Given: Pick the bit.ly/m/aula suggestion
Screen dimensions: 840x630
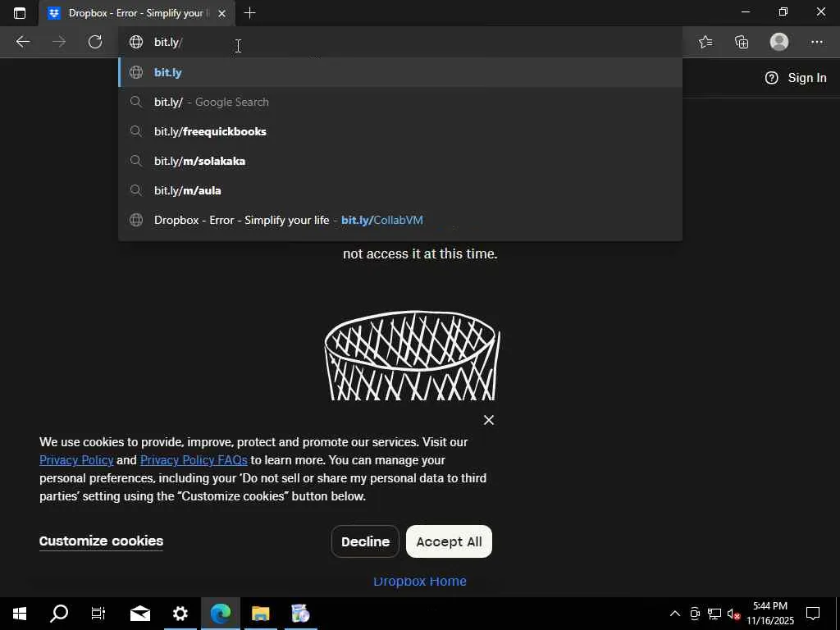Looking at the screenshot, I should click(400, 190).
